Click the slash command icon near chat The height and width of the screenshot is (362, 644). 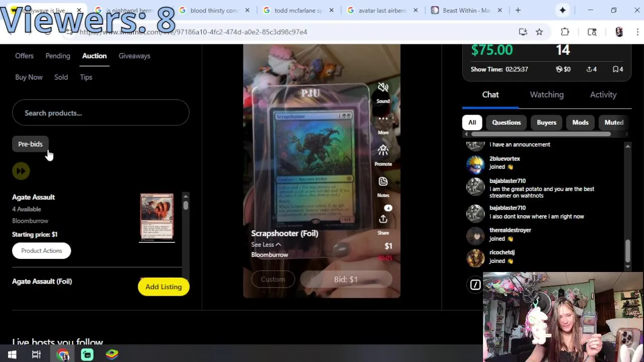[x=475, y=285]
